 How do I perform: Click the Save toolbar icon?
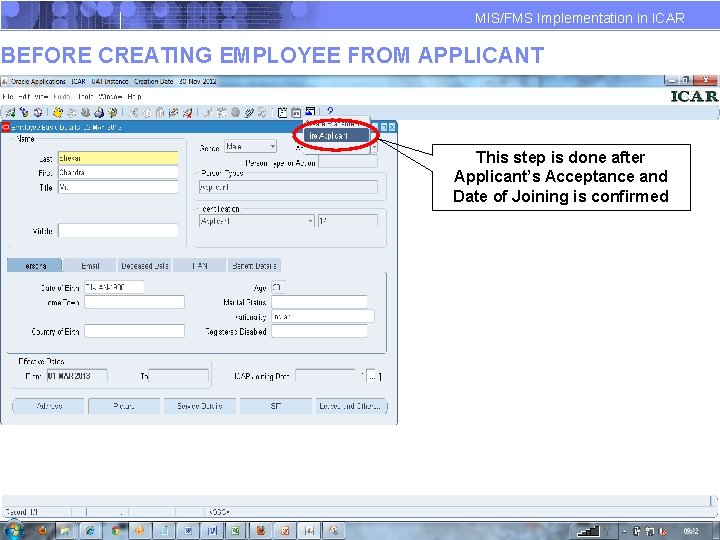click(x=57, y=112)
